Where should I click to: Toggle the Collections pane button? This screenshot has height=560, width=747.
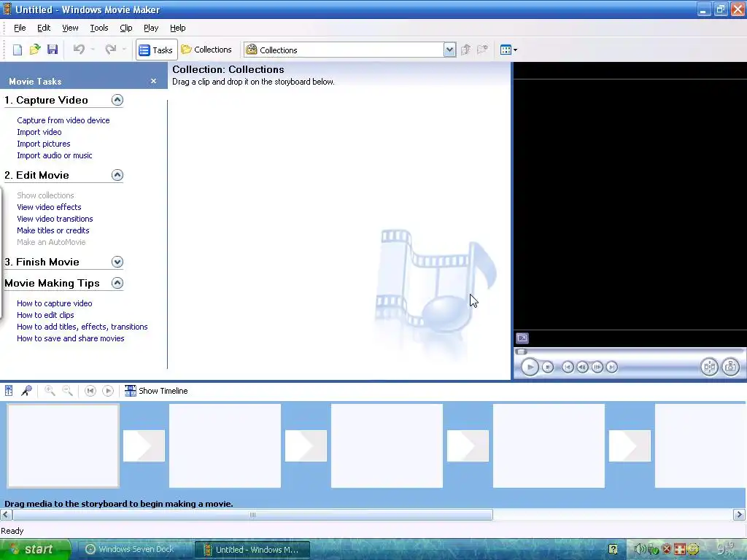coord(206,50)
